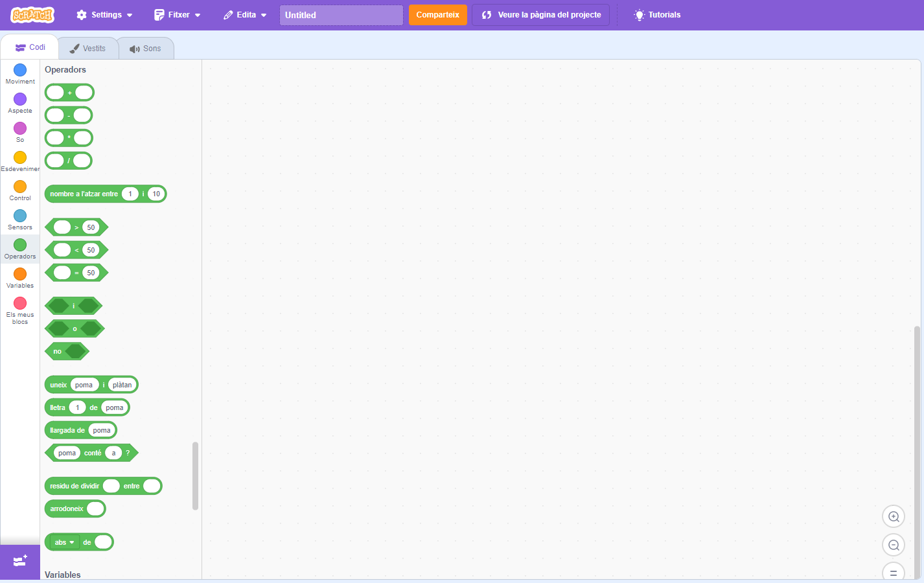Open the Edita menu

[x=245, y=15]
